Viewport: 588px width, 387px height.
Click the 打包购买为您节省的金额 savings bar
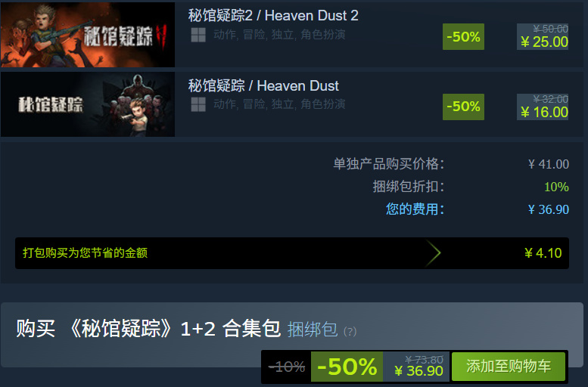(x=292, y=253)
